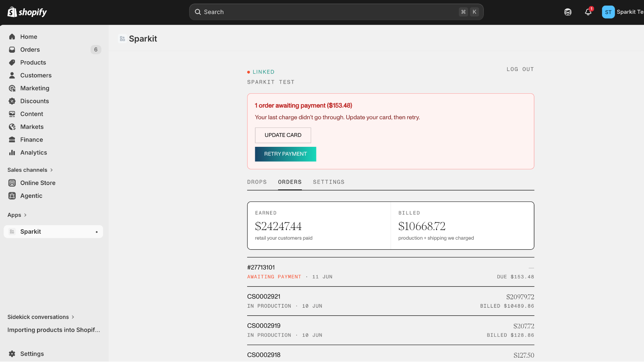Click the Sparkit icon in page header
Image resolution: width=644 pixels, height=362 pixels.
122,39
